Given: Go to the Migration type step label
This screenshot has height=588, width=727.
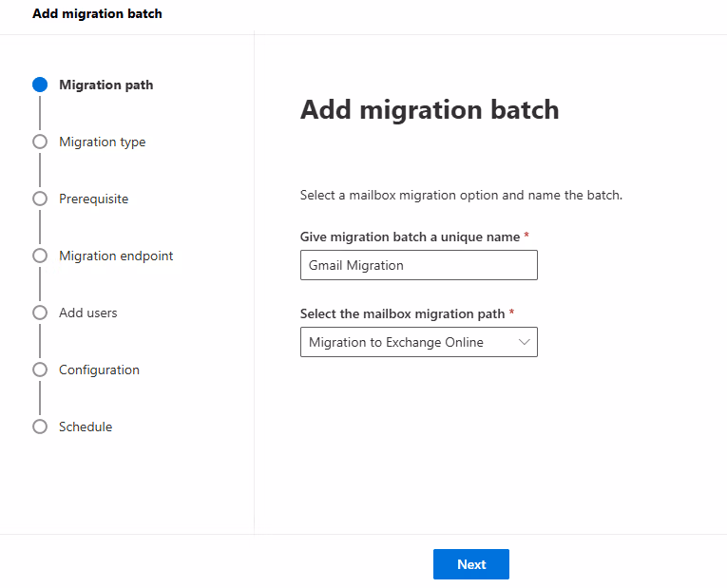Looking at the screenshot, I should click(x=102, y=142).
